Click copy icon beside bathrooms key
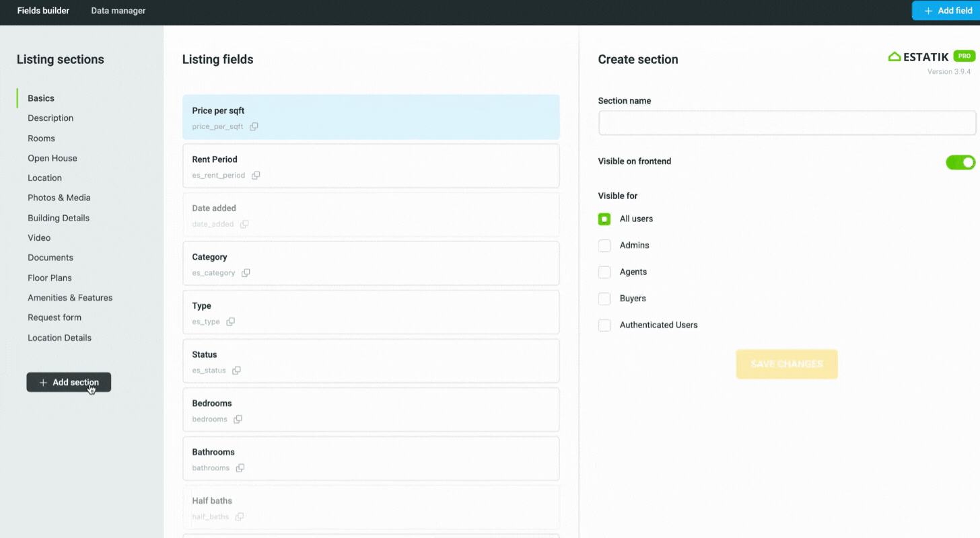 tap(240, 468)
